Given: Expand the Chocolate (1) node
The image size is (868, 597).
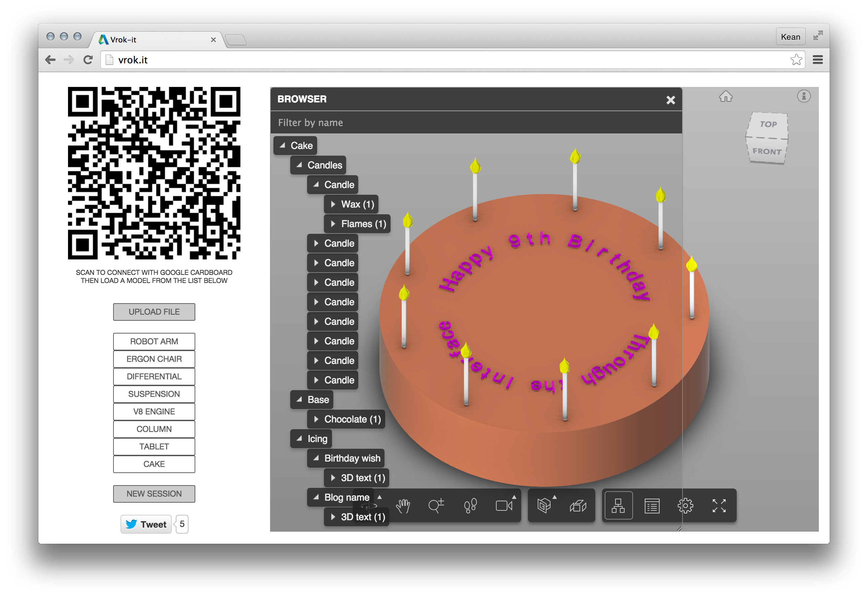Looking at the screenshot, I should (x=316, y=419).
